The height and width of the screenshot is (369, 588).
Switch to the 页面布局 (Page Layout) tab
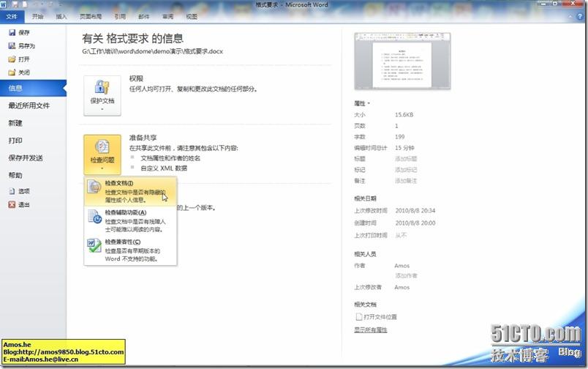(x=91, y=17)
